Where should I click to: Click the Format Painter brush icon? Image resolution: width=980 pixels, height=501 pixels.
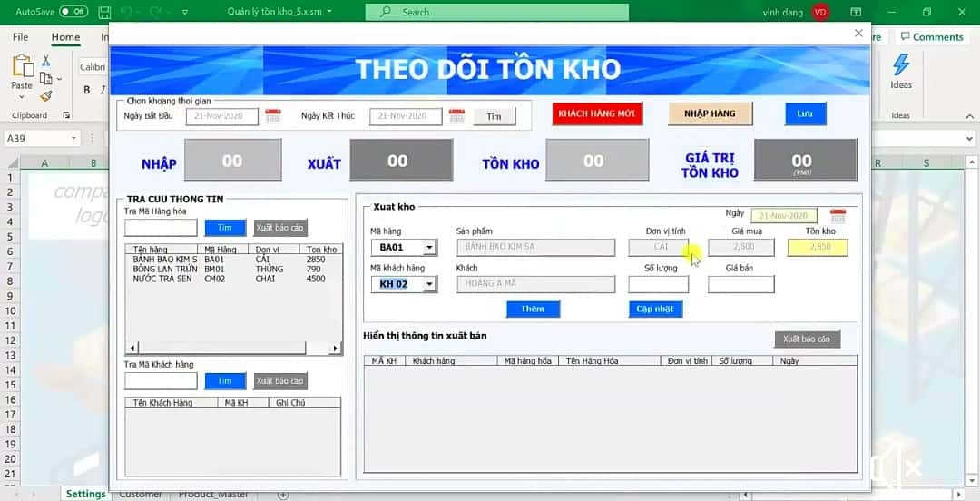click(x=46, y=95)
